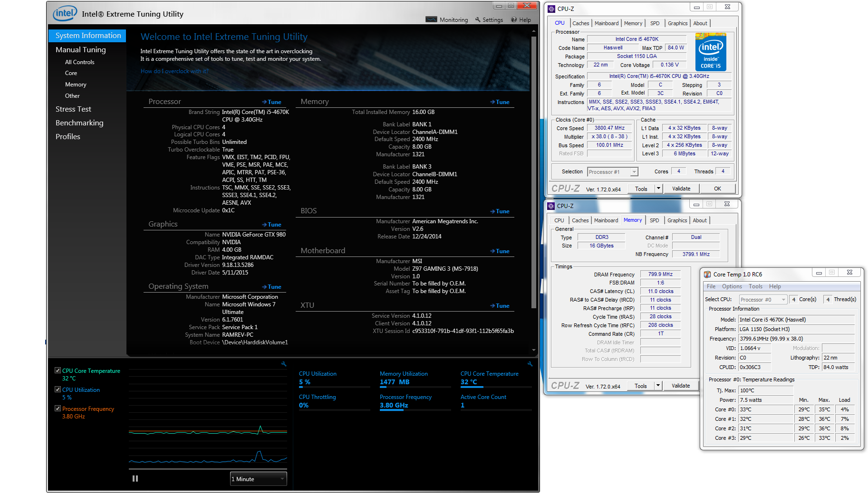Click the wrench icon above the CPU stats panel
868x493 pixels.
click(530, 364)
